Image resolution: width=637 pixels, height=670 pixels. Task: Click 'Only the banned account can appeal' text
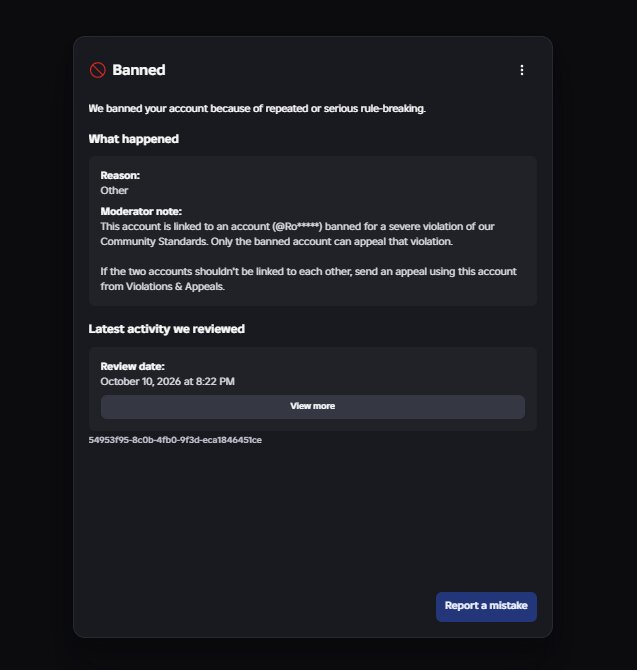tap(332, 241)
